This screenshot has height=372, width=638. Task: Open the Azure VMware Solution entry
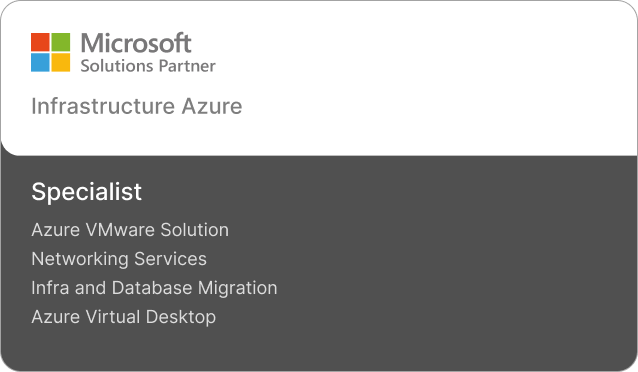130,230
